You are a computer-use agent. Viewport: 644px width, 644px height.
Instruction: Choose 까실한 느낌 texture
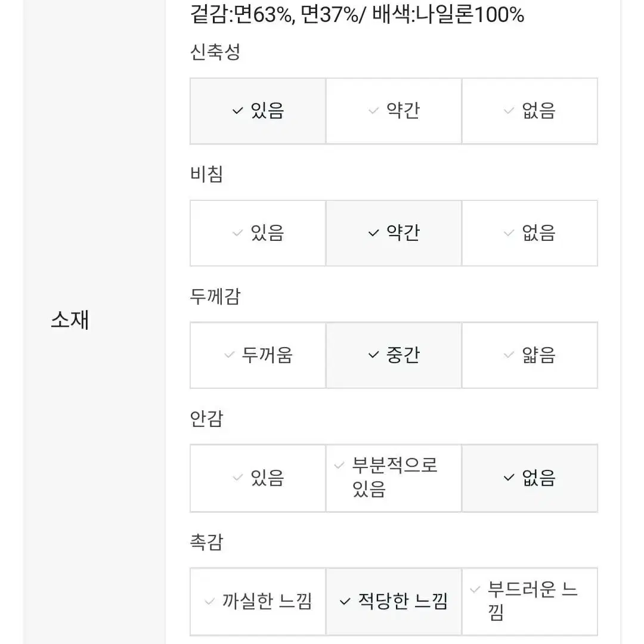258,602
